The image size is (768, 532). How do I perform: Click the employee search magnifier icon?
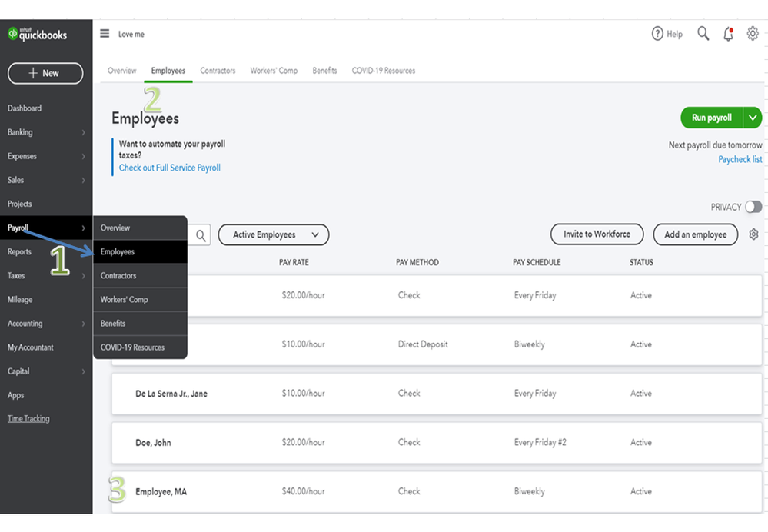click(201, 235)
